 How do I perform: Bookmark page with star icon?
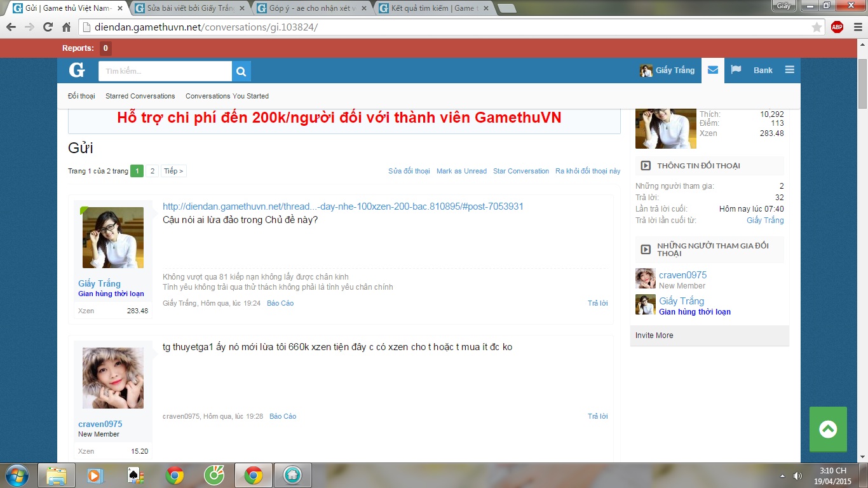point(817,27)
